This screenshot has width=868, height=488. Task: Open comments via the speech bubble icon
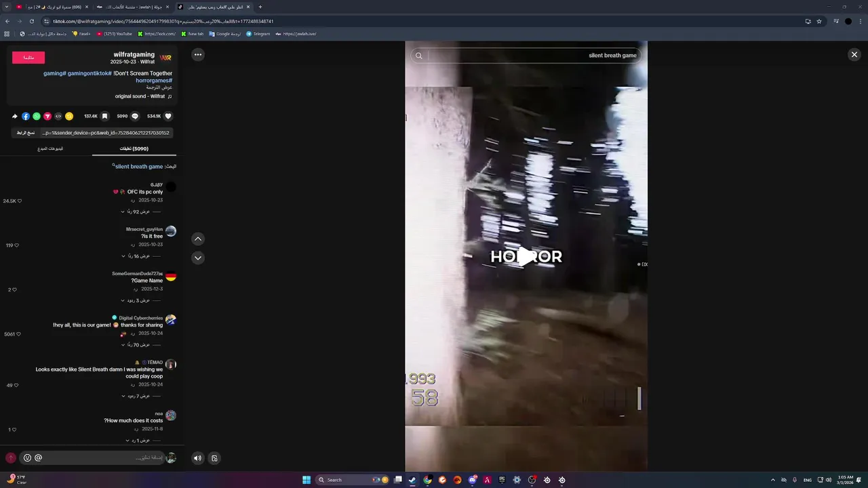pos(134,116)
